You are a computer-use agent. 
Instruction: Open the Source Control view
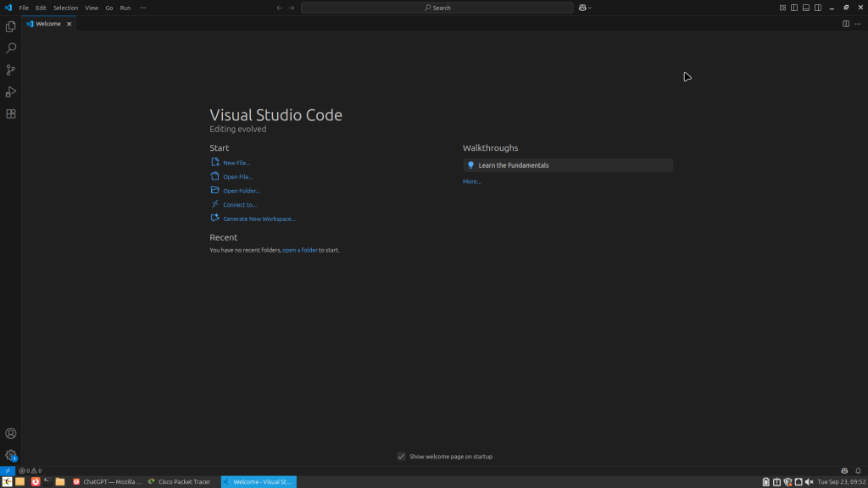(11, 70)
